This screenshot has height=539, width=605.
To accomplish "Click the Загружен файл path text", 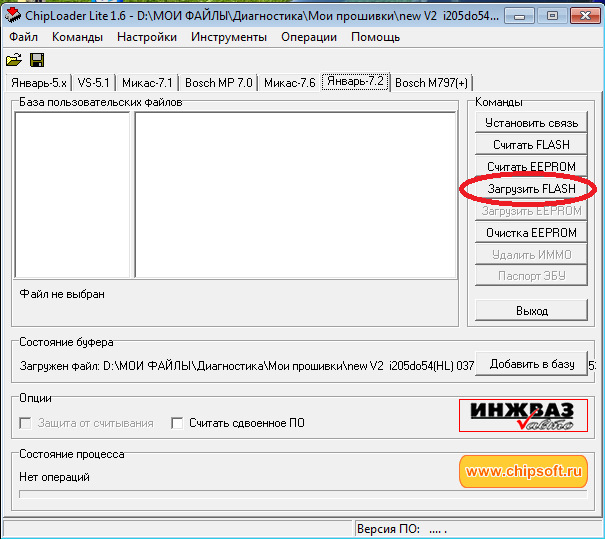I will point(247,365).
